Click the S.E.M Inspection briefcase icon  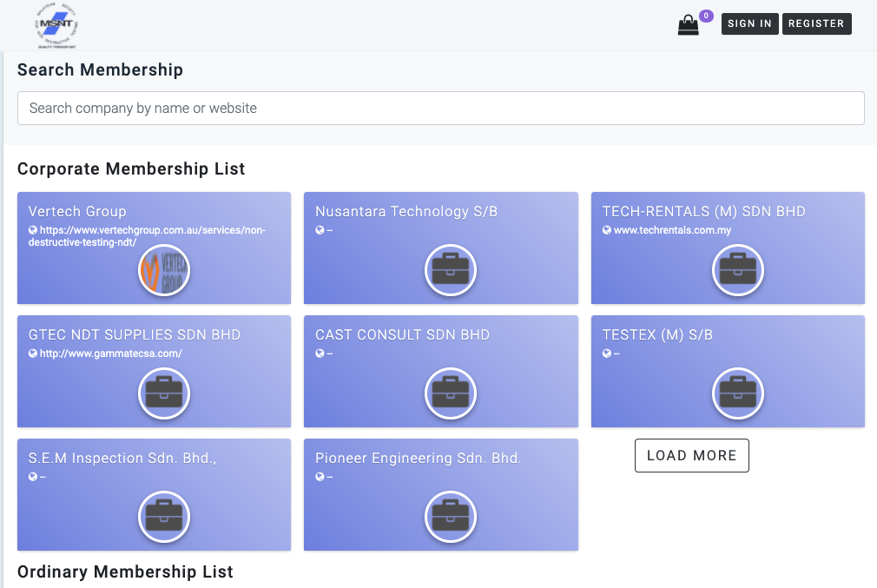click(x=164, y=517)
